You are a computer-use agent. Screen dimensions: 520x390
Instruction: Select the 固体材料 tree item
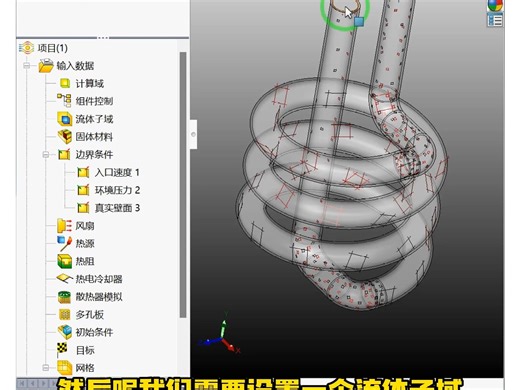94,137
